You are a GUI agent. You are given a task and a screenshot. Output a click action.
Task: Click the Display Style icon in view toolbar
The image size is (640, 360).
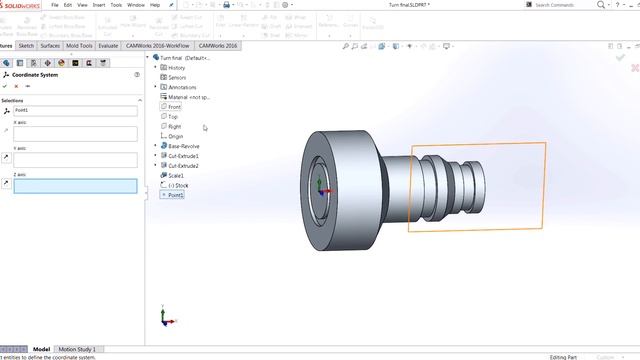click(396, 47)
